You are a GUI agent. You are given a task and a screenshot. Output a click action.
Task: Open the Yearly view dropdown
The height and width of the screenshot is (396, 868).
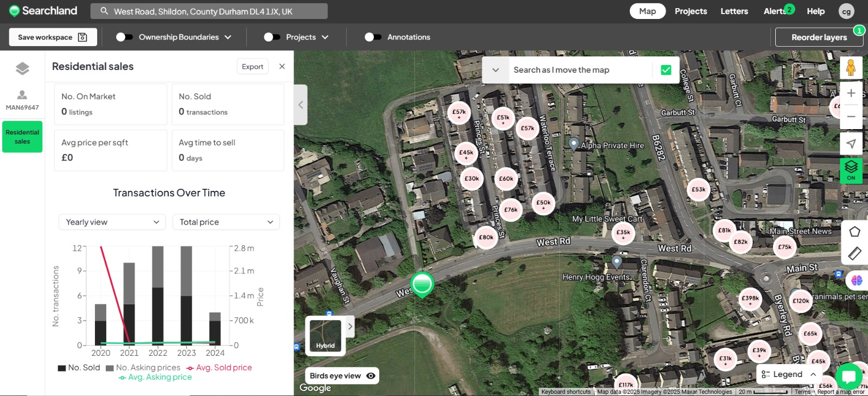(112, 222)
